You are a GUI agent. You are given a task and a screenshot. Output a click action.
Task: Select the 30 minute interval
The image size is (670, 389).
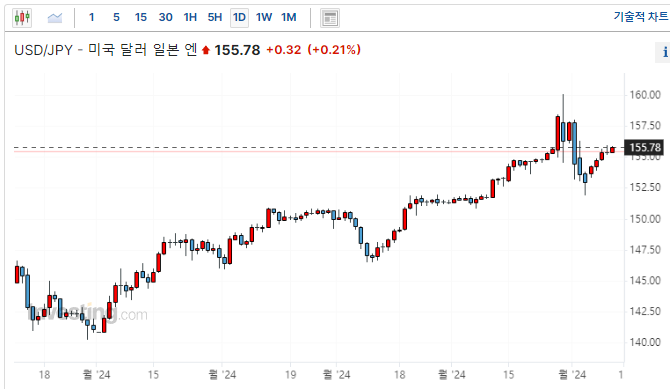165,18
